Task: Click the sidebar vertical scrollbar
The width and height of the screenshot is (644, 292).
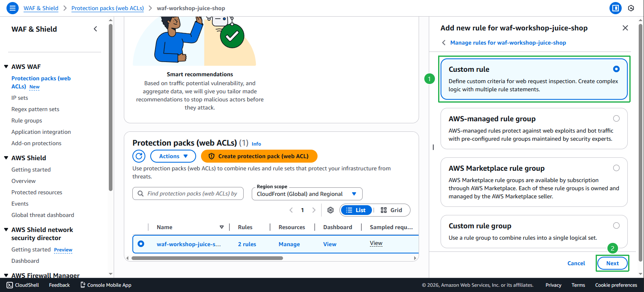Action: (110, 107)
